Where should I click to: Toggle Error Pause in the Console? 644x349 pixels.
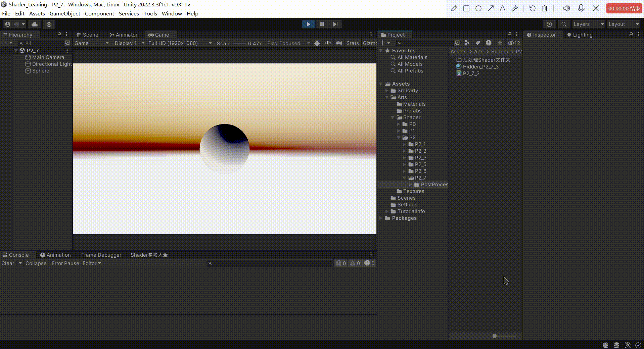coord(65,263)
